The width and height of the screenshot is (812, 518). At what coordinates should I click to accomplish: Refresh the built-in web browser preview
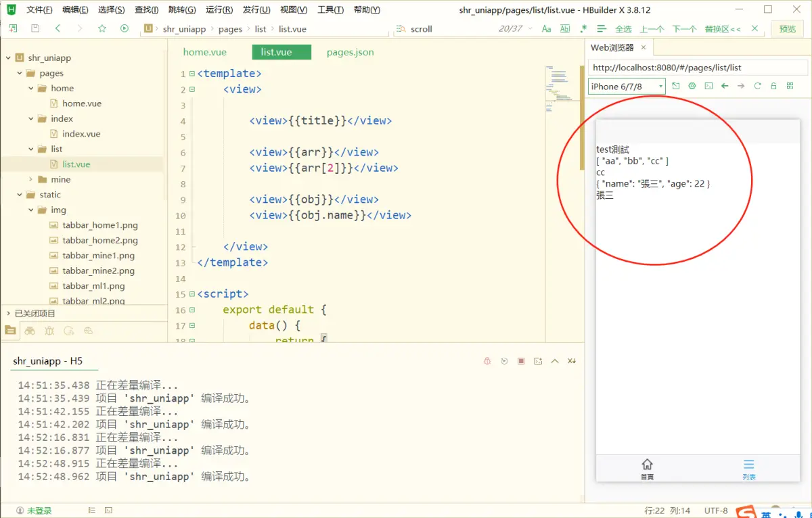(x=757, y=86)
